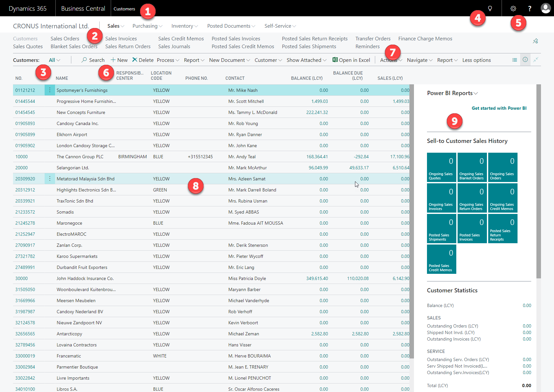Image resolution: width=554 pixels, height=392 pixels.
Task: Expand the Posted Documents menu
Action: coord(231,26)
